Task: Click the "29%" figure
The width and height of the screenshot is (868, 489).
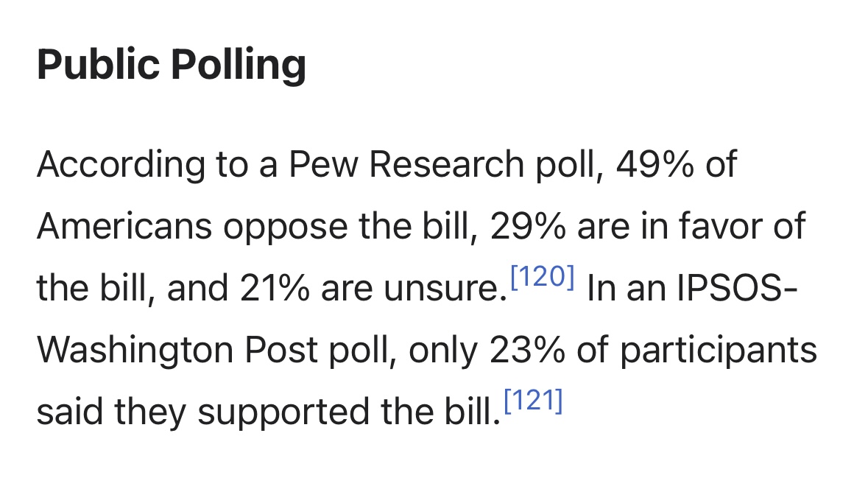Action: click(x=528, y=227)
